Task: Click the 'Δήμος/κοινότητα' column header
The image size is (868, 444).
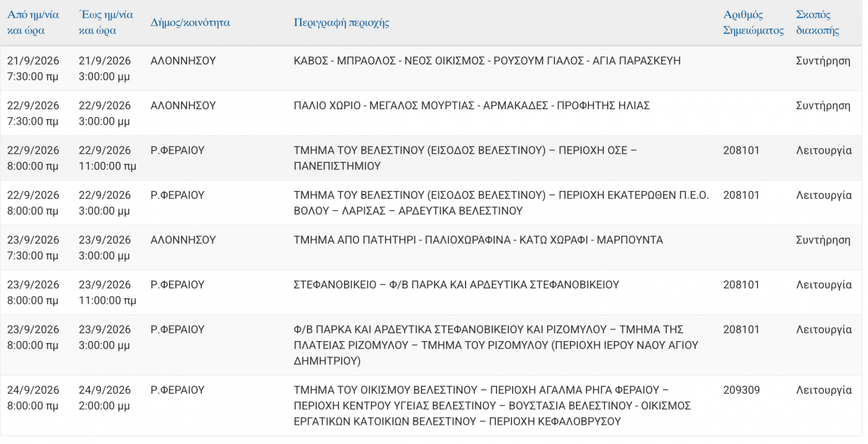Action: tap(190, 22)
